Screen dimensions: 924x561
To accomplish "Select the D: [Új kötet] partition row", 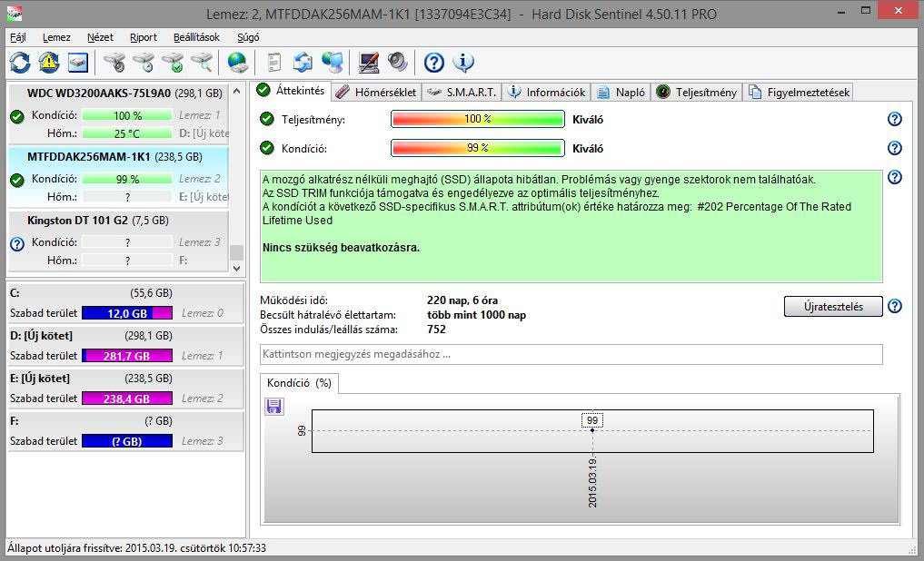I will 125,346.
